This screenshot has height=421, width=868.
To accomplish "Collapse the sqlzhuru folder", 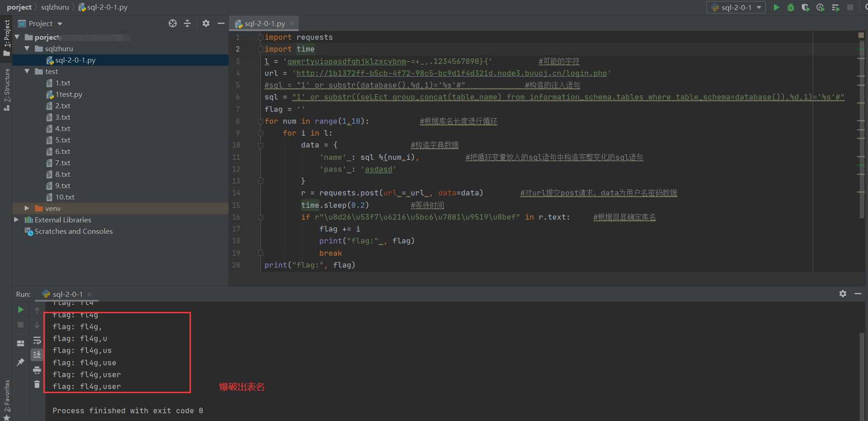I will coord(27,48).
